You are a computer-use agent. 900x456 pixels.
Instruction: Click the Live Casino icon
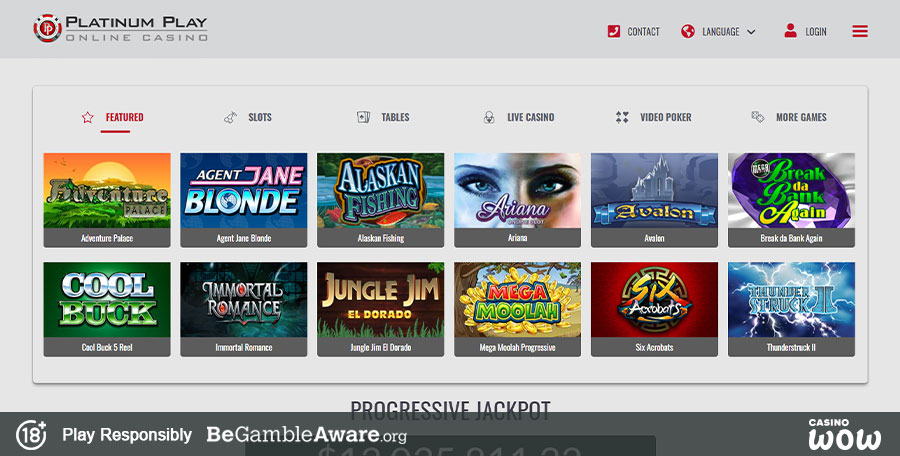[489, 117]
